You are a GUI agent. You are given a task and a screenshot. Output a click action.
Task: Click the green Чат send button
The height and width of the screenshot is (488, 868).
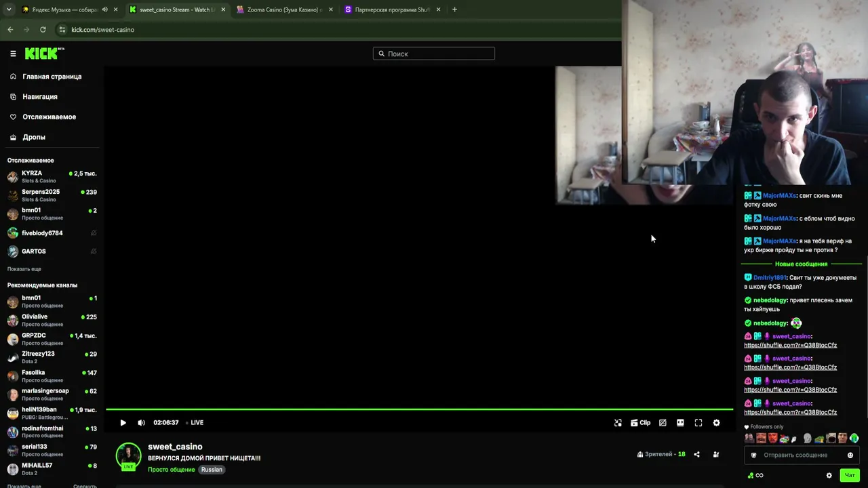(849, 476)
